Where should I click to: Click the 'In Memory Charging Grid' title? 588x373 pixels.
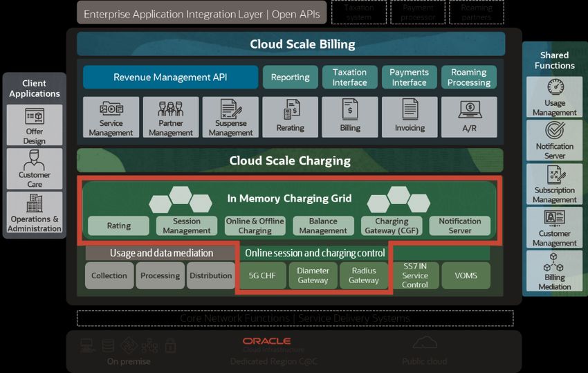tap(289, 198)
